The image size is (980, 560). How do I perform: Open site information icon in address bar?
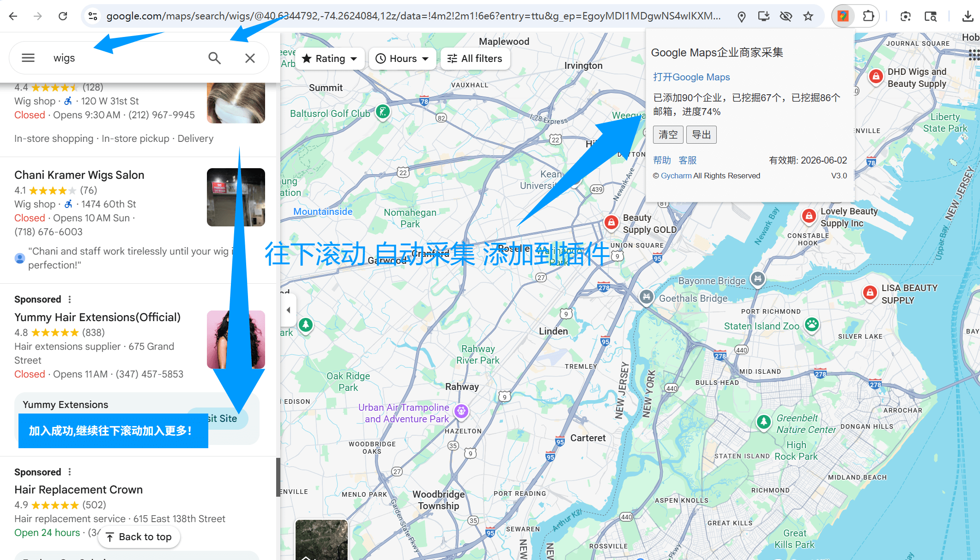coord(93,16)
